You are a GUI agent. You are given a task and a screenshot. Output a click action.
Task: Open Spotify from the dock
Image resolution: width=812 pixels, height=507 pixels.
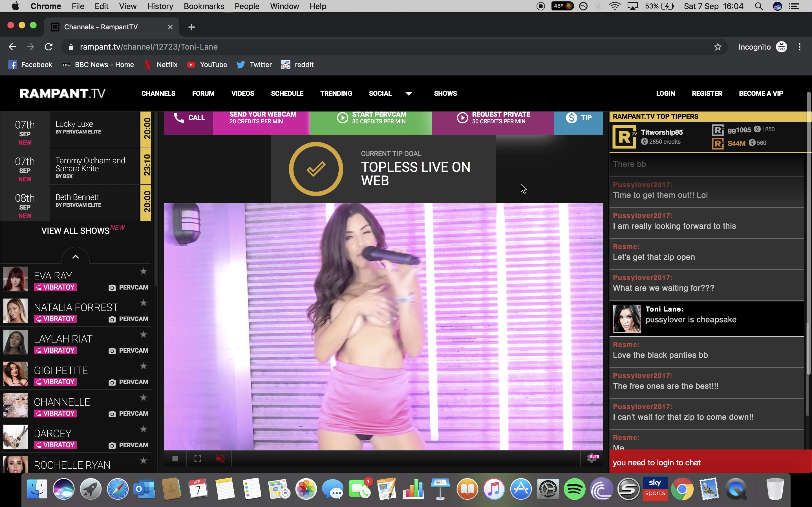(574, 489)
